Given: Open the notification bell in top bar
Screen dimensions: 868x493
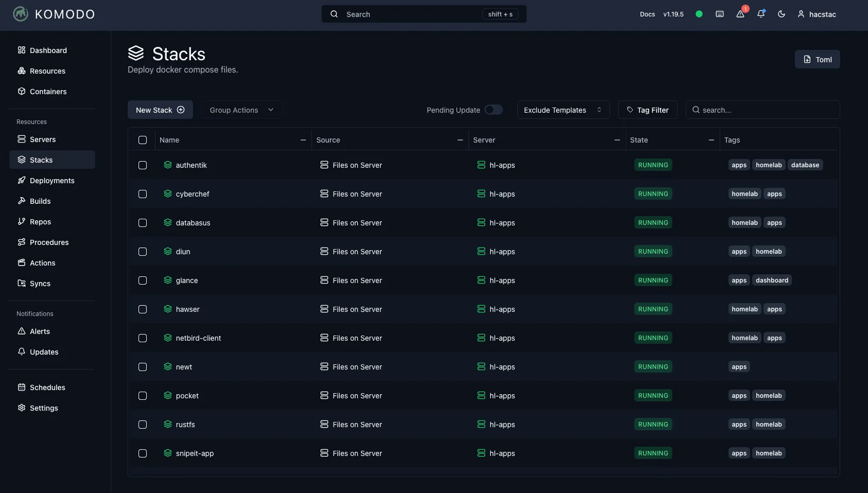Looking at the screenshot, I should [761, 14].
